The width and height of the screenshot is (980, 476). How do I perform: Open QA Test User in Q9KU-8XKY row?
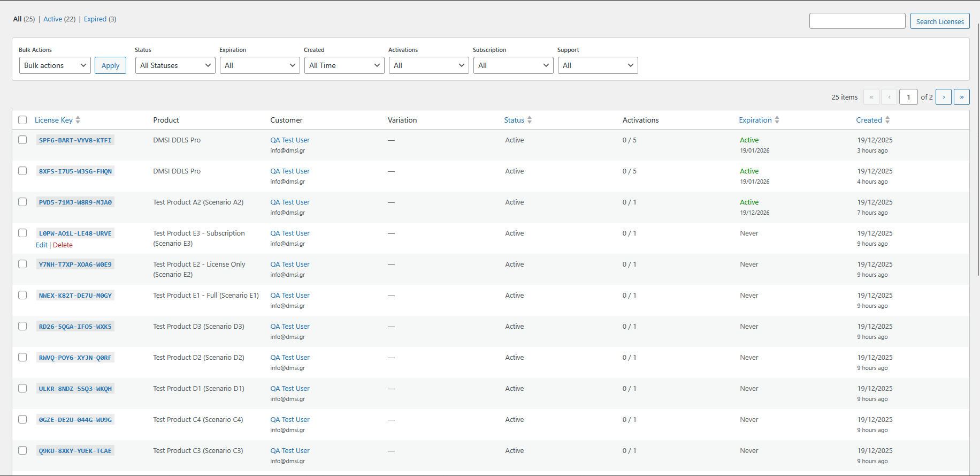290,450
